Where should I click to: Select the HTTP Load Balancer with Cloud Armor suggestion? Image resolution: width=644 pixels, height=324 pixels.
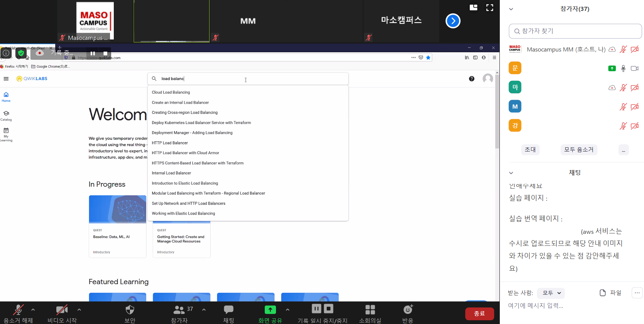[x=185, y=153]
